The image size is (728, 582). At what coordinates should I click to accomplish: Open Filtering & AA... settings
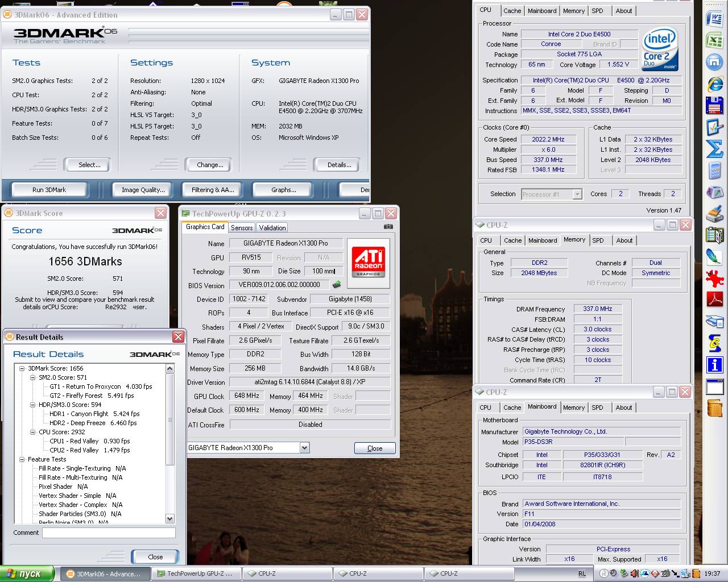point(212,190)
